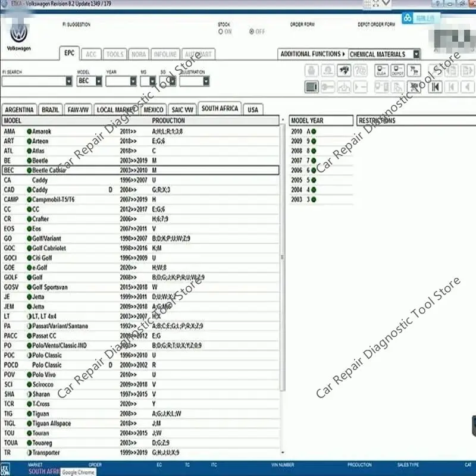Click the world map toolbar icon
This screenshot has height=476, width=476.
[343, 71]
